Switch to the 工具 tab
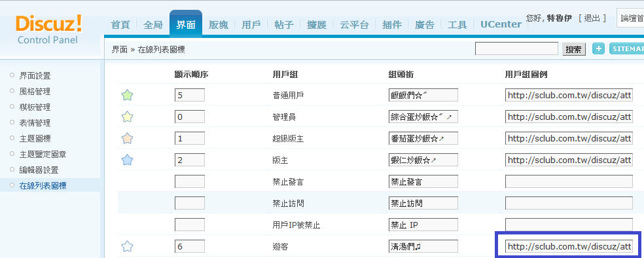This screenshot has width=644, height=258. point(457,25)
